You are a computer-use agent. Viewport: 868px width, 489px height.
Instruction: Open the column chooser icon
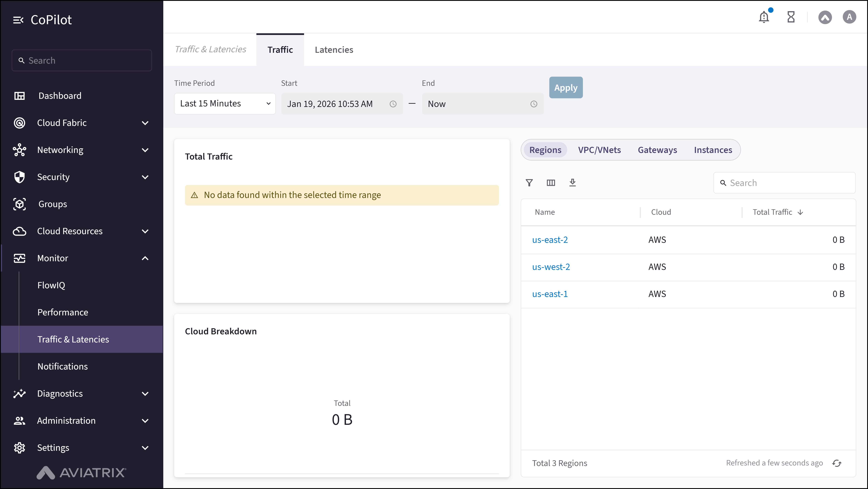pos(551,183)
